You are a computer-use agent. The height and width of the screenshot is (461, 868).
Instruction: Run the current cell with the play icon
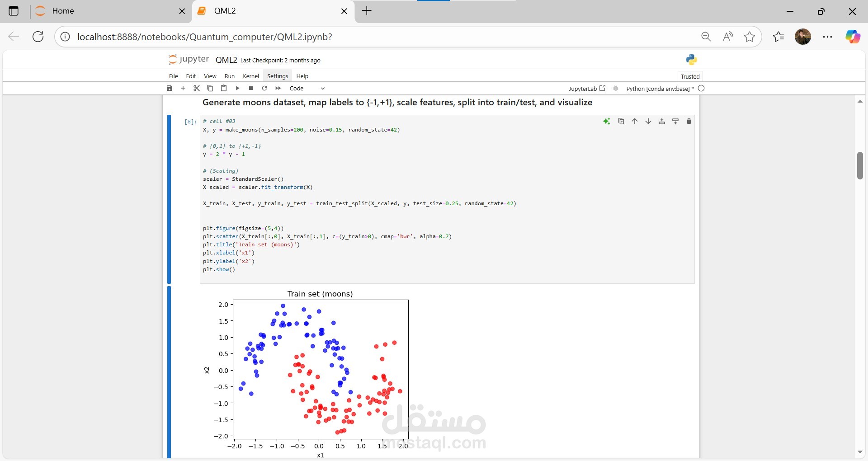click(237, 88)
